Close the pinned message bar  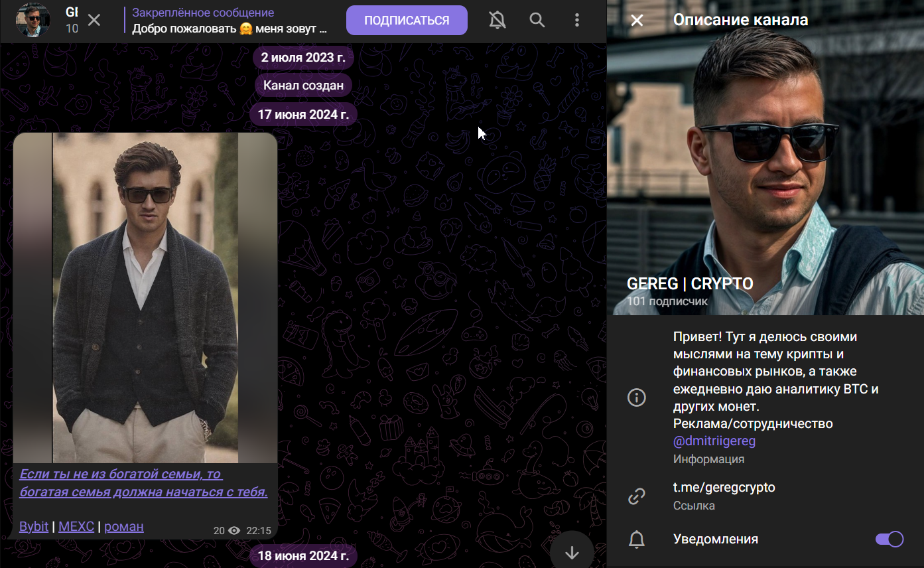pyautogui.click(x=94, y=20)
